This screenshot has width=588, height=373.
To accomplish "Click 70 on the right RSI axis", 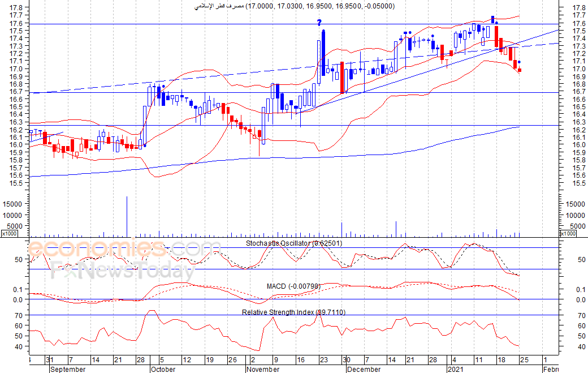I will click(x=581, y=316).
